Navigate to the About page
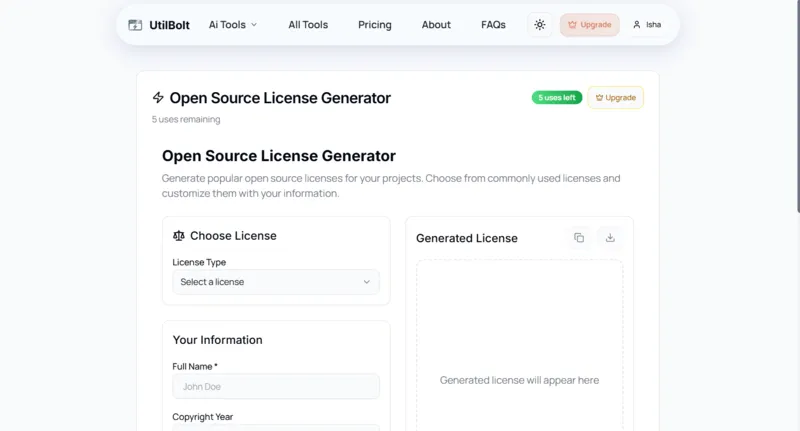Screen dimensions: 800x431 click(x=436, y=24)
